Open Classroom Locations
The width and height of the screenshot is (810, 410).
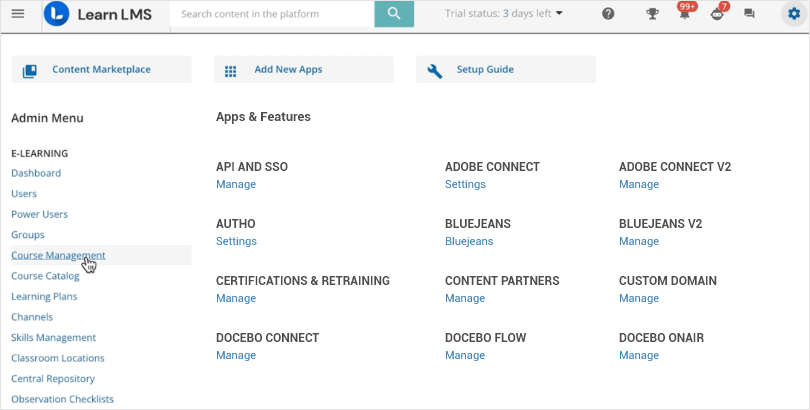pos(58,358)
